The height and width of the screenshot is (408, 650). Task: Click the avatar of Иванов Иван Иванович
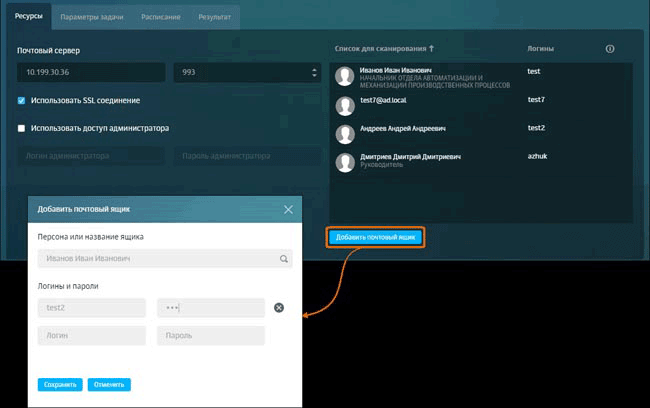[x=344, y=76]
